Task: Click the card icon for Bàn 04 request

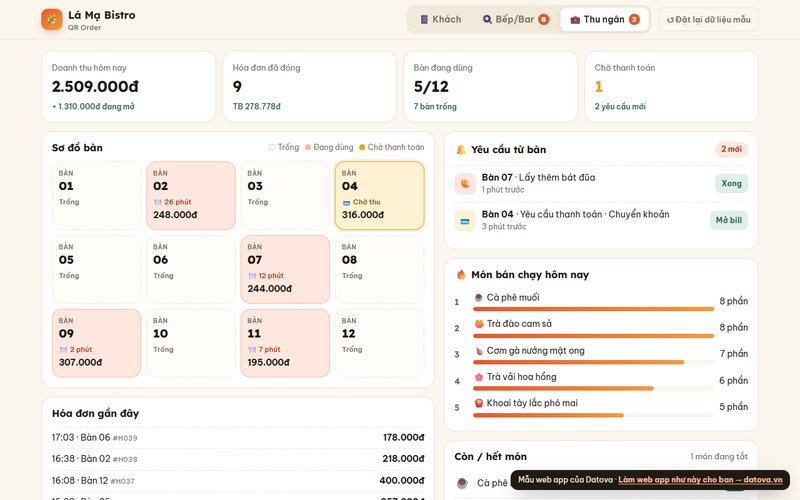Action: 465,221
